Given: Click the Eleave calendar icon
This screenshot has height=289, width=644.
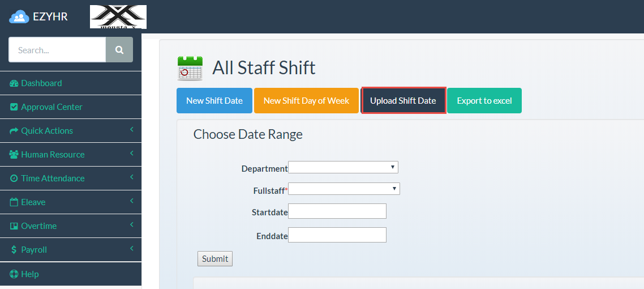Looking at the screenshot, I should [x=14, y=202].
